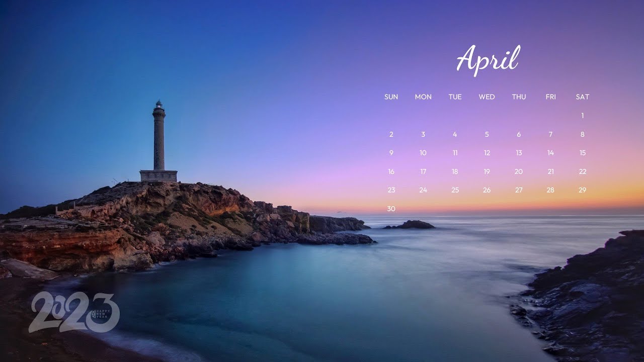This screenshot has height=362, width=644.
Task: Click date 5 under Wednesday
Action: [x=487, y=134]
